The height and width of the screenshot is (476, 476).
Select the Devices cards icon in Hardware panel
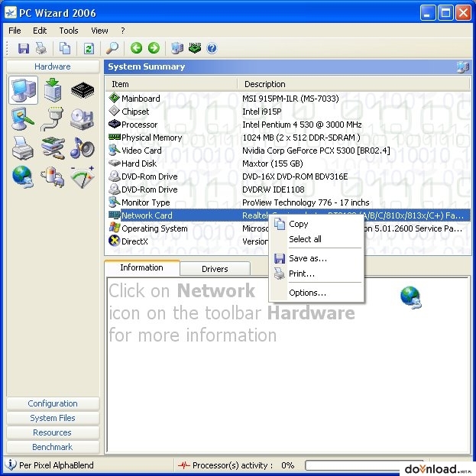(53, 148)
